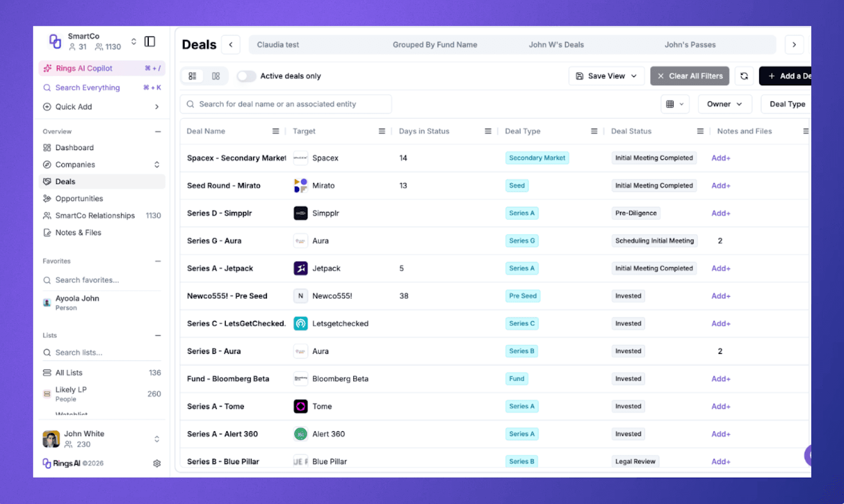This screenshot has height=504, width=844.
Task: Open the SmartCo workspace switcher chevron
Action: coord(133,41)
